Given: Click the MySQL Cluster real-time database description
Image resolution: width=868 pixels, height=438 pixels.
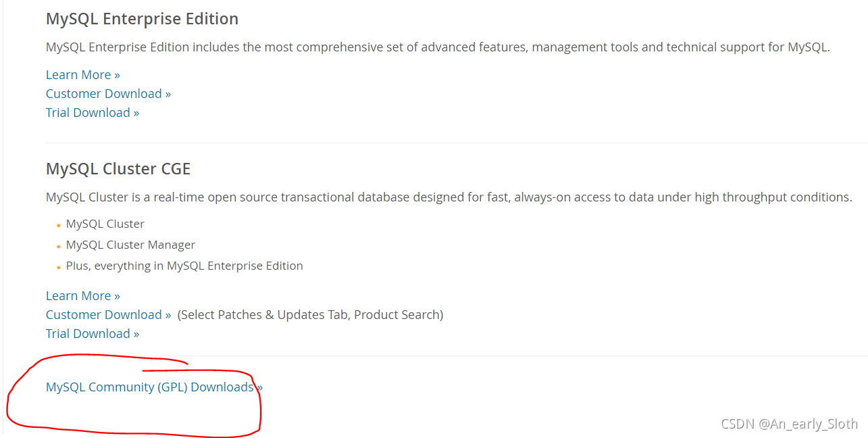Looking at the screenshot, I should click(x=449, y=197).
